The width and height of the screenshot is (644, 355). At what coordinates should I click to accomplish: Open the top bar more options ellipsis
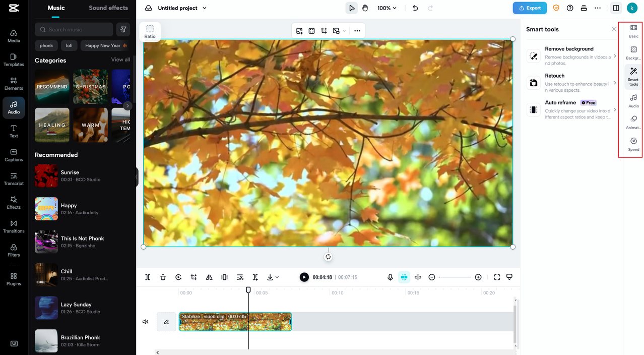[x=598, y=8]
